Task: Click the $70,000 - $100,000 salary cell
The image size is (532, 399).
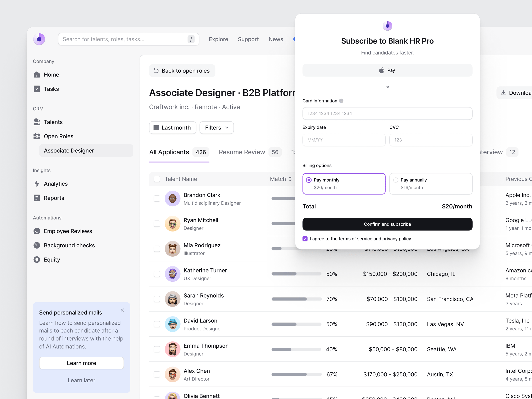Action: click(x=392, y=299)
